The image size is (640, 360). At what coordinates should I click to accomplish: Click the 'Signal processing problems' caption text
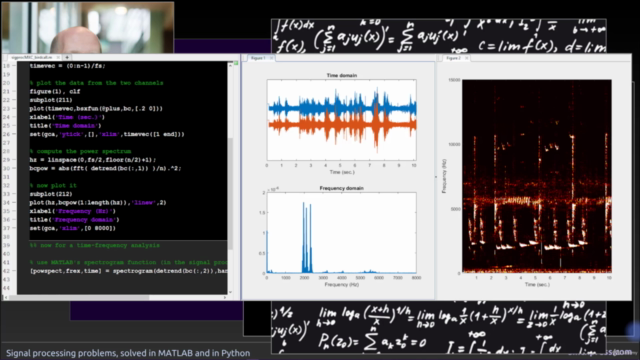[x=128, y=353]
